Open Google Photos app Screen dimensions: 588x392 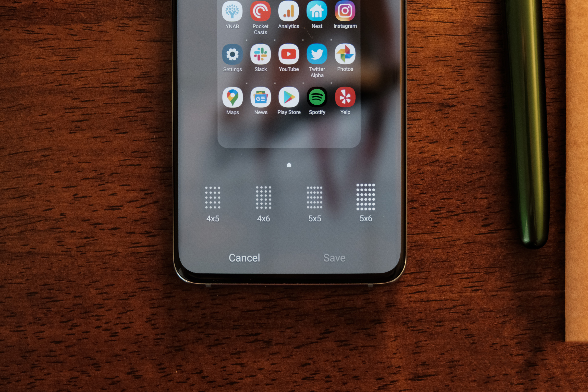tap(345, 56)
